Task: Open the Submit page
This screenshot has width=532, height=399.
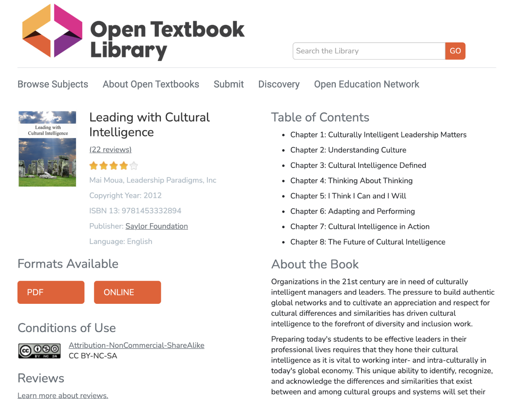Action: (x=229, y=84)
